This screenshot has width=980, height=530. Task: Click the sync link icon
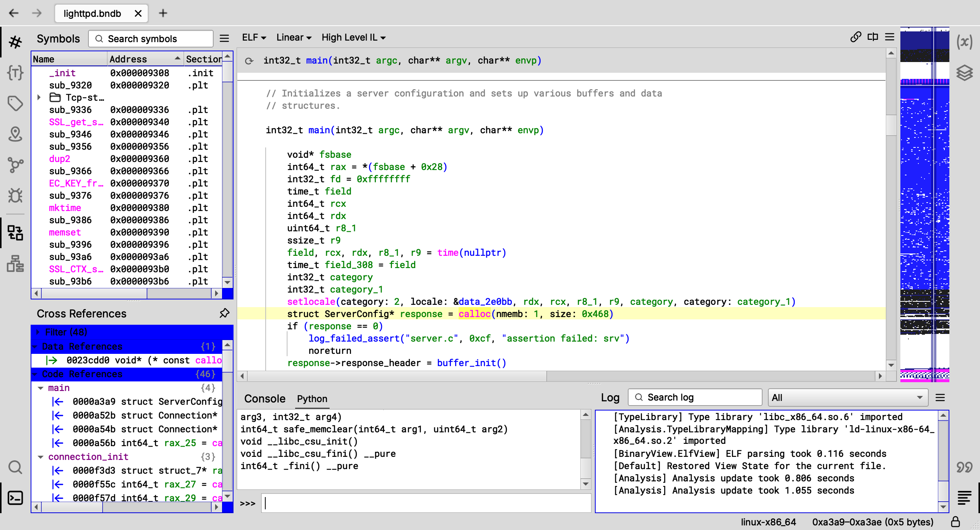pos(856,37)
